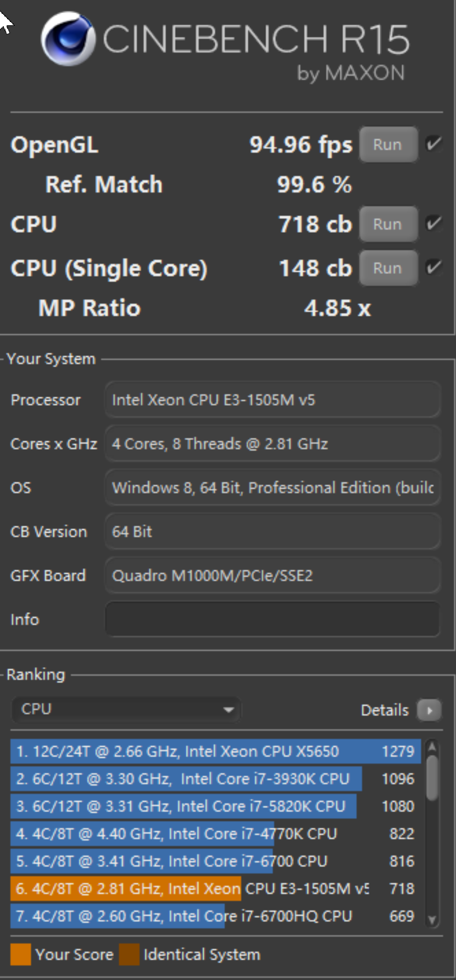Open the CPU ranking dropdown
Image resolution: width=456 pixels, height=980 pixels.
point(126,709)
